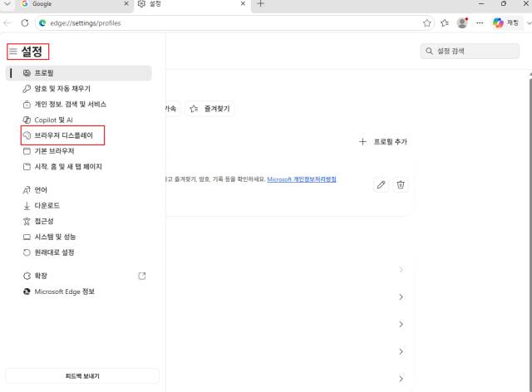
Task: Switch to the Google tab
Action: [70, 4]
